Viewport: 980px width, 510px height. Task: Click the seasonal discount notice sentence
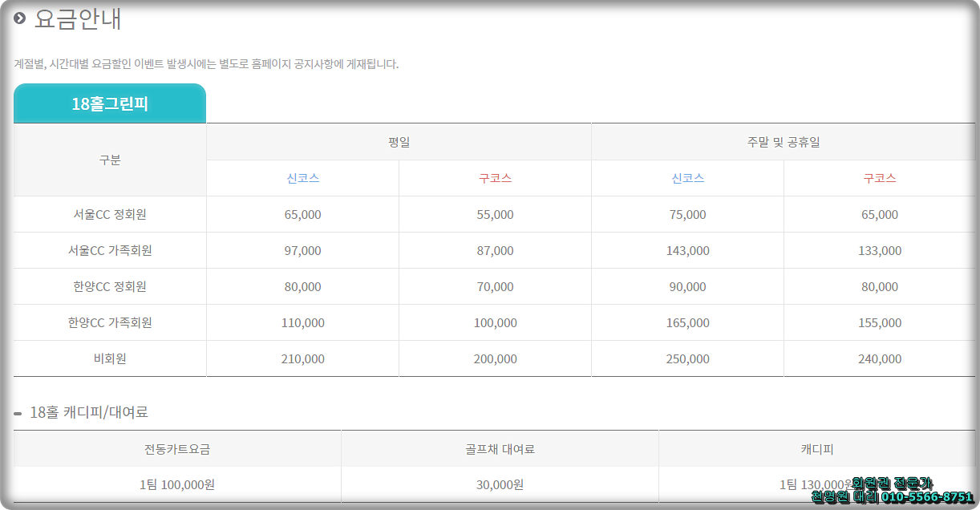click(x=206, y=64)
